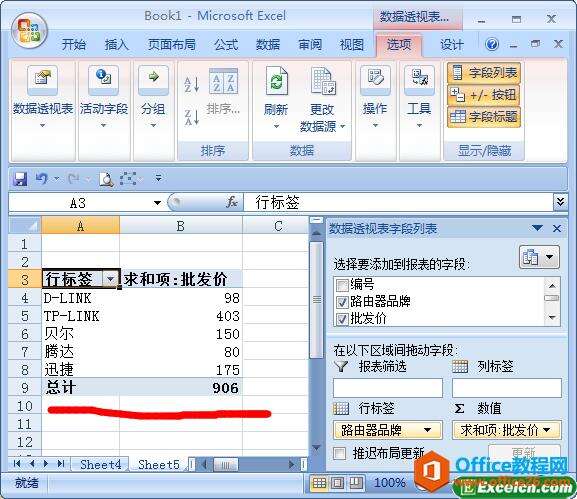The height and width of the screenshot is (499, 577).
Task: Click the horizontal scrollbar thumb
Action: tap(225, 465)
